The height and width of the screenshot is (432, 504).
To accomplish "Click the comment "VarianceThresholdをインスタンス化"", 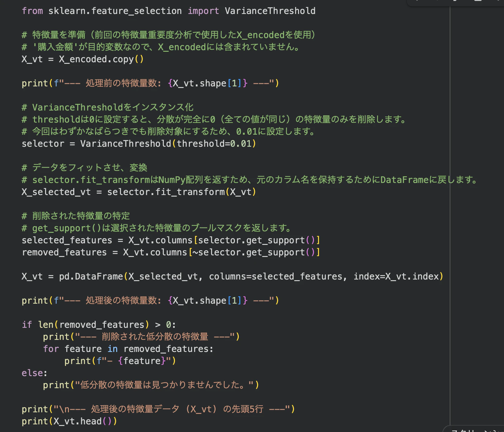I will 108,107.
